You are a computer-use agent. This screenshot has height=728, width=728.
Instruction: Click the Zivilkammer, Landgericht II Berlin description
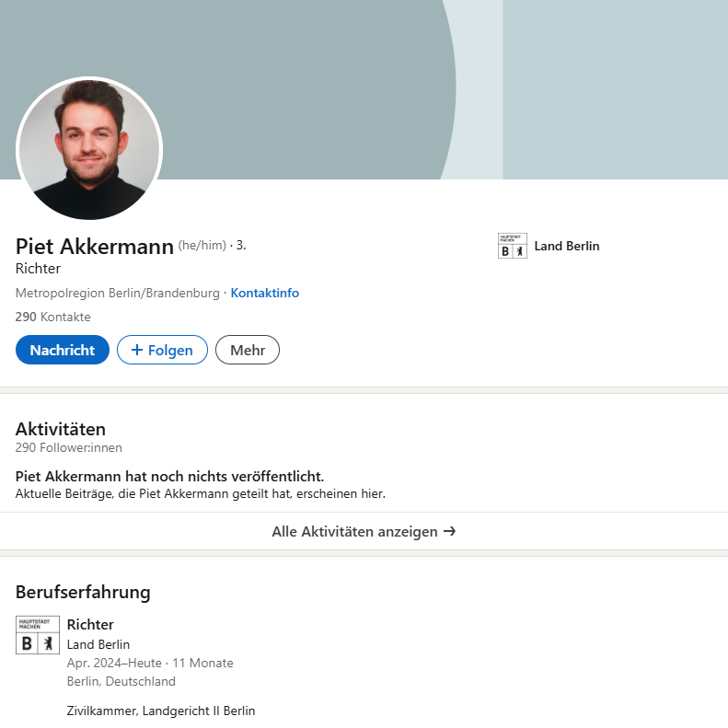coord(161,711)
